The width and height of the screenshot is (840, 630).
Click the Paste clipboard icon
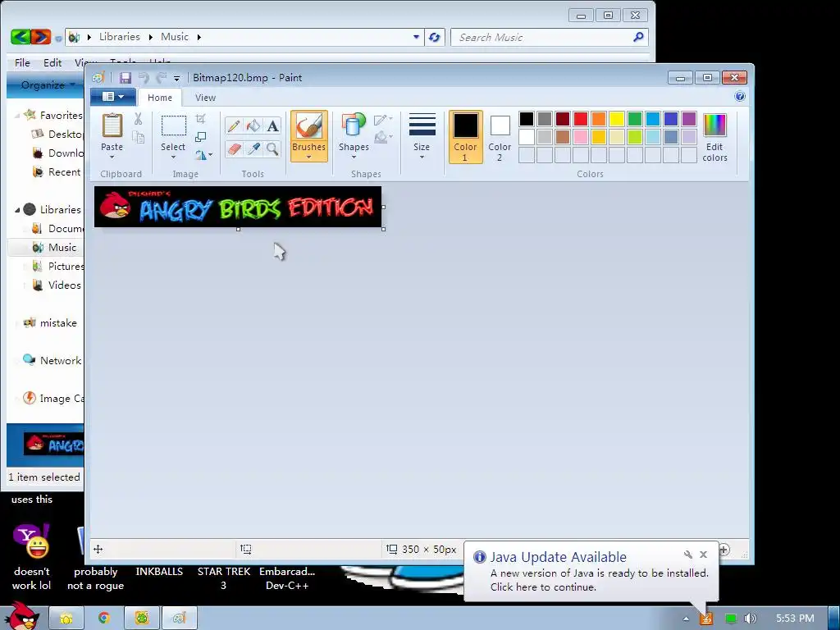point(112,126)
